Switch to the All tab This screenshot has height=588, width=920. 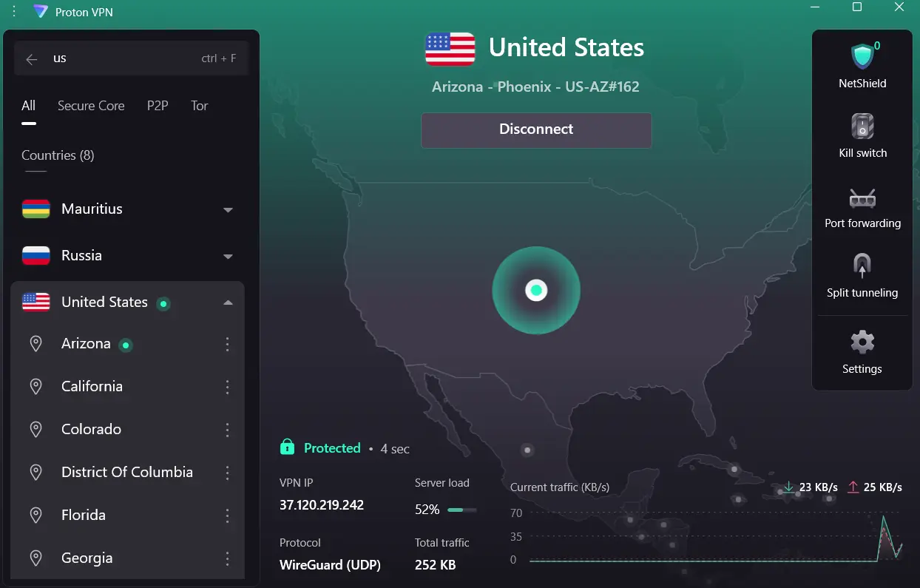point(28,106)
